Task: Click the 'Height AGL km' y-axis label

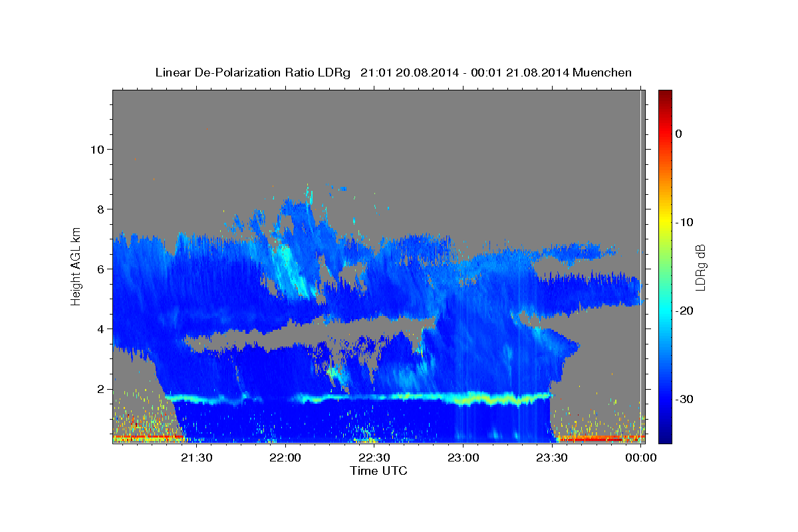Action: click(76, 266)
